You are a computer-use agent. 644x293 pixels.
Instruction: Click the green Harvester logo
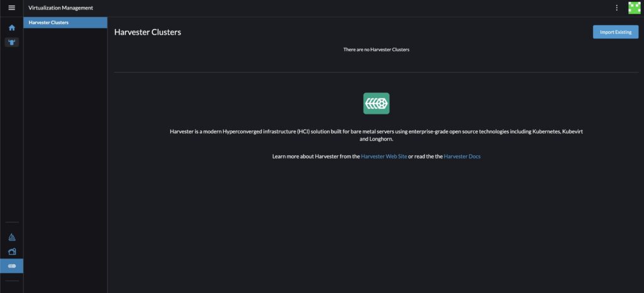point(376,103)
